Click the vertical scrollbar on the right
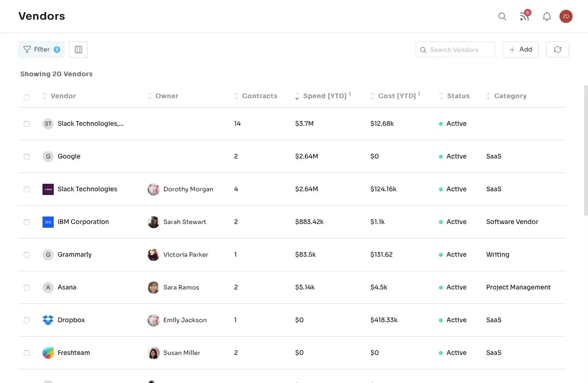 (x=586, y=150)
